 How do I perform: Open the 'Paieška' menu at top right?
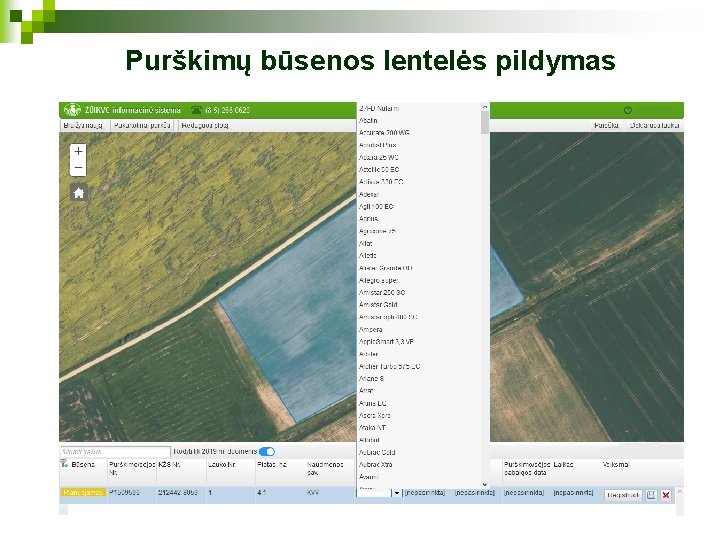(x=606, y=125)
